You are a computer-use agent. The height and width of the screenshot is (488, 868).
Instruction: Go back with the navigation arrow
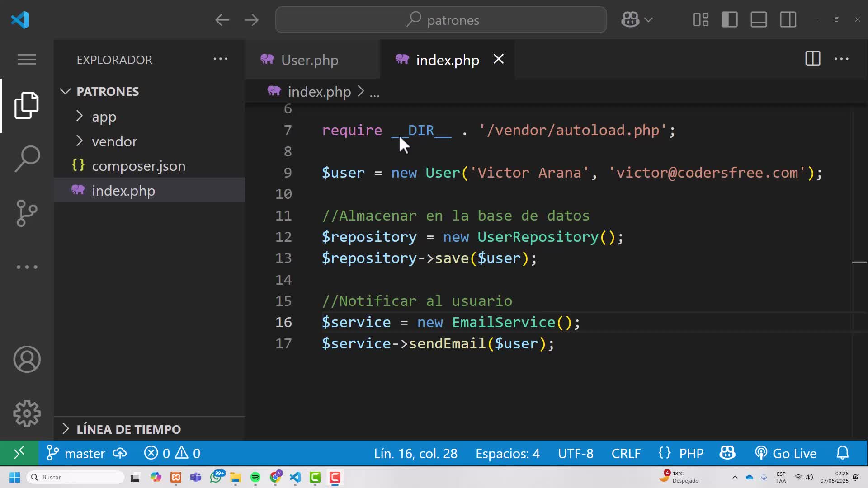222,20
